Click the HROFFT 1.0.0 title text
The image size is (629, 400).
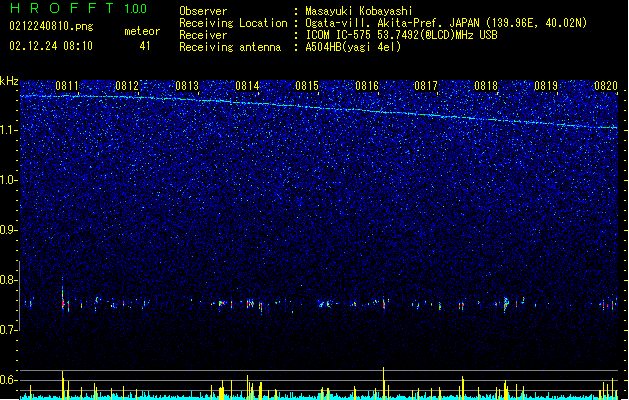(79, 8)
